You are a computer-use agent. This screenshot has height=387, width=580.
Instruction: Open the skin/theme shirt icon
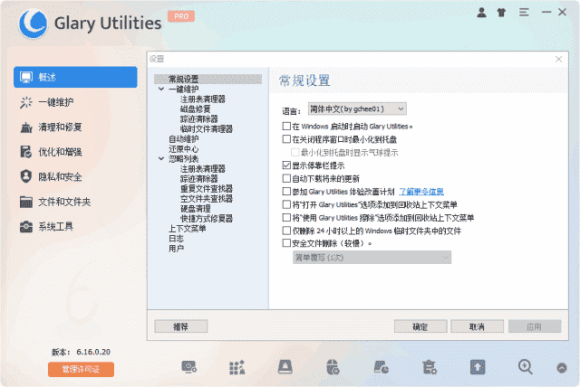pyautogui.click(x=501, y=13)
